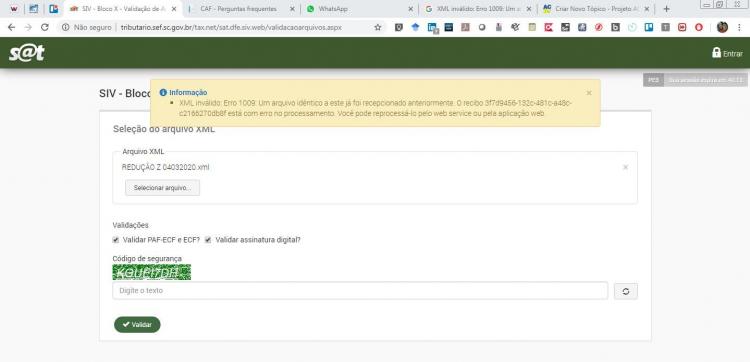The image size is (750, 362).
Task: Open the Chrome profile avatar
Action: point(722,27)
